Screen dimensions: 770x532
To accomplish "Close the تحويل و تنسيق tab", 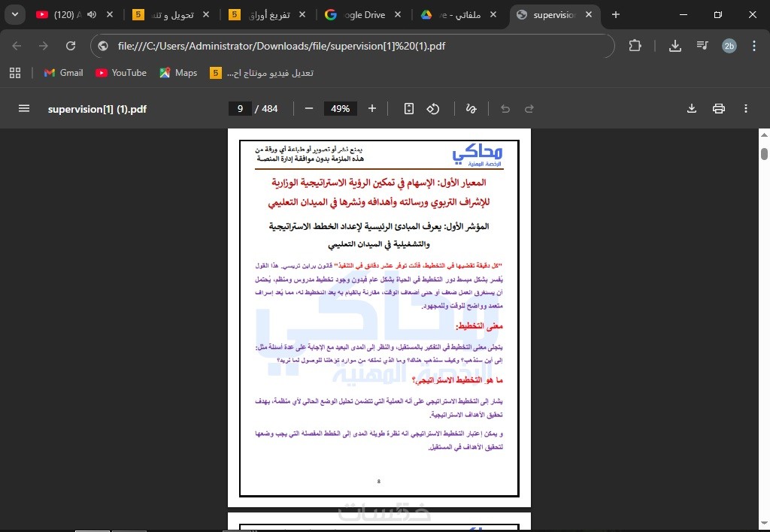I will click(x=206, y=15).
